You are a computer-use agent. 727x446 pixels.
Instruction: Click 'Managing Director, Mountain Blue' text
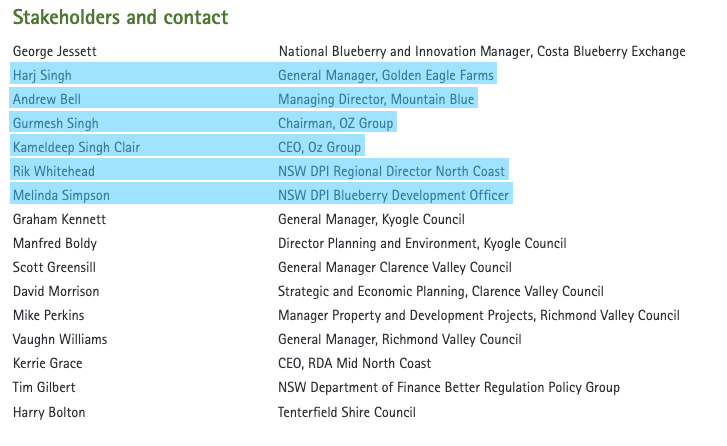click(x=376, y=99)
